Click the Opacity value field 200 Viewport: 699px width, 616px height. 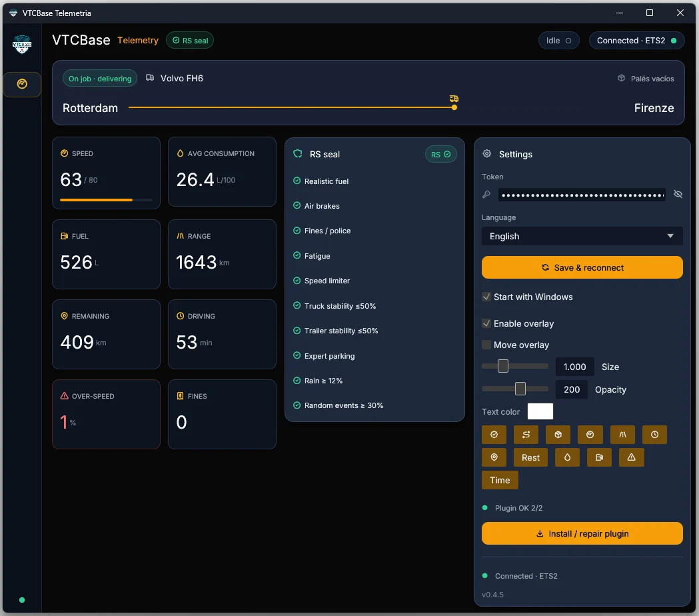pos(572,389)
